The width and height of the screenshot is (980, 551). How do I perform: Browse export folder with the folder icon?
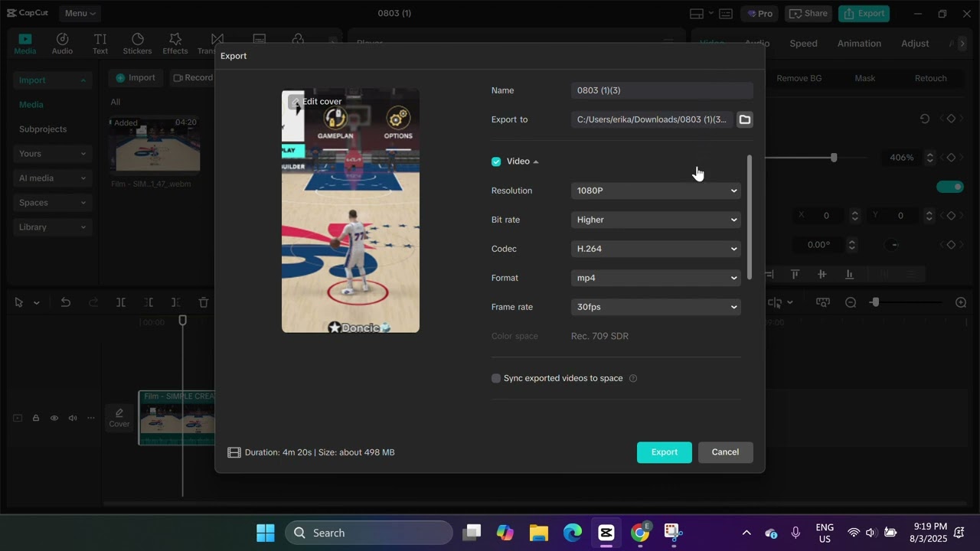pyautogui.click(x=744, y=119)
